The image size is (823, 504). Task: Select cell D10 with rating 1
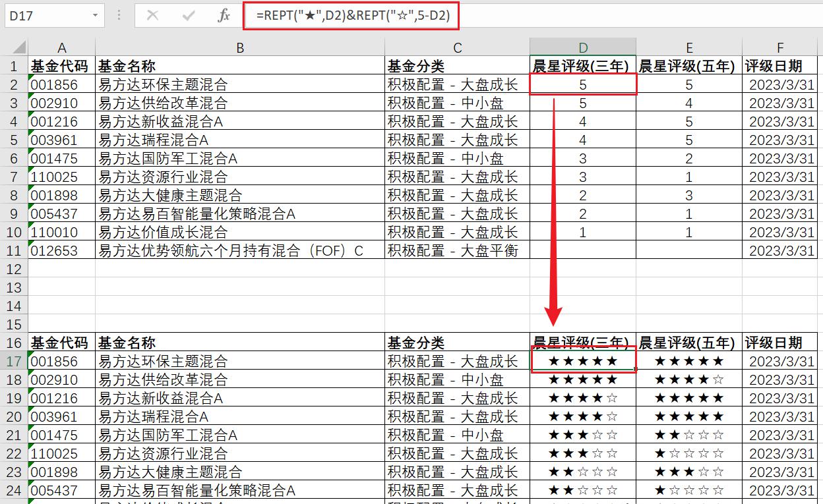point(583,232)
